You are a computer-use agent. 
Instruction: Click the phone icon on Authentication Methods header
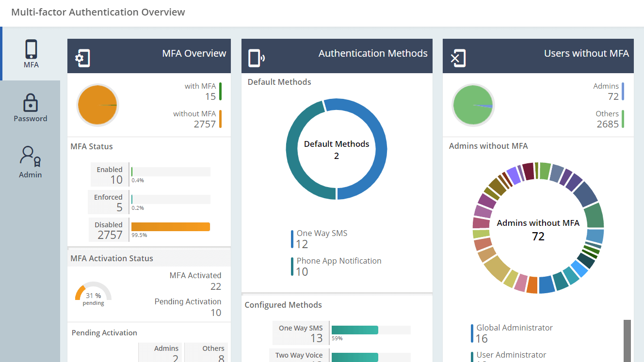click(256, 56)
